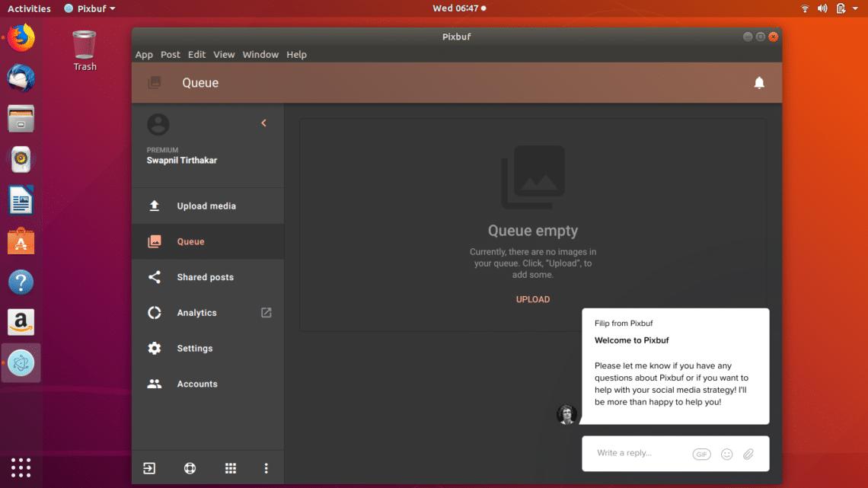Attach a file with the paperclip icon
Image resolution: width=868 pixels, height=488 pixels.
(x=748, y=453)
